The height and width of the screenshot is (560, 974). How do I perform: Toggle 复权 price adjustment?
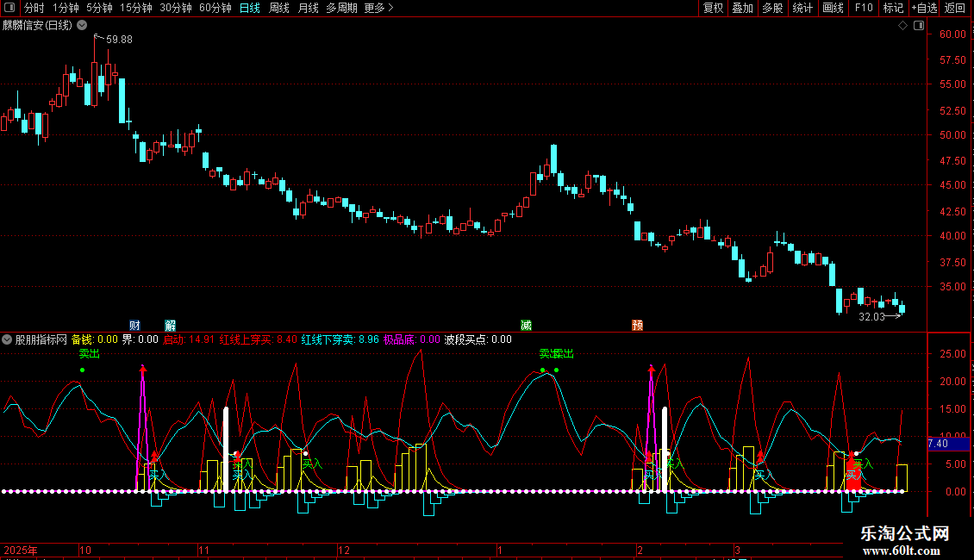click(x=714, y=8)
